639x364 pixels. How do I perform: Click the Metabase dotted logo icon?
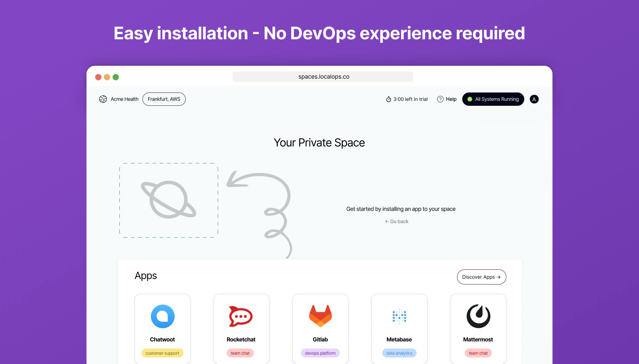tap(399, 316)
